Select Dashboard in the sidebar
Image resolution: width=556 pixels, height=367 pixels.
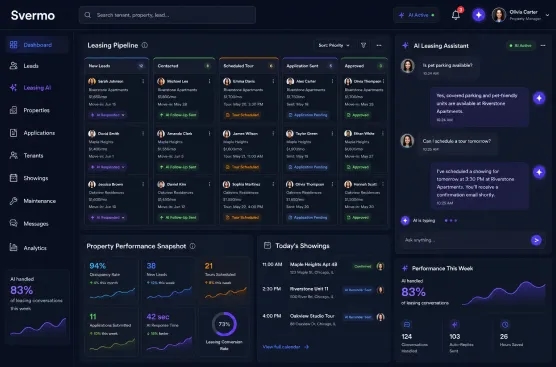(37, 45)
